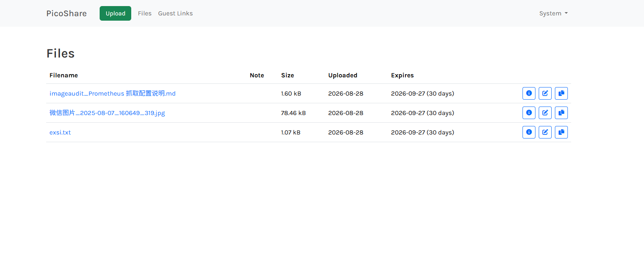Click the expiry date of the 微信图片 jpg row
Image resolution: width=644 pixels, height=258 pixels.
422,113
